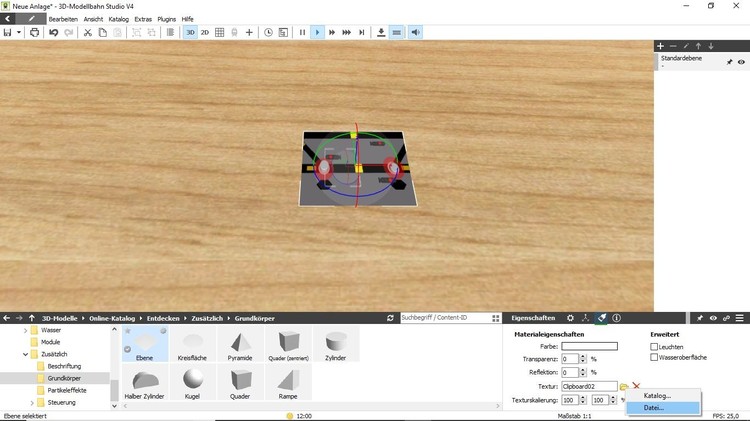This screenshot has height=421, width=750.
Task: Cut the selection with the scissors icon
Action: point(88,33)
